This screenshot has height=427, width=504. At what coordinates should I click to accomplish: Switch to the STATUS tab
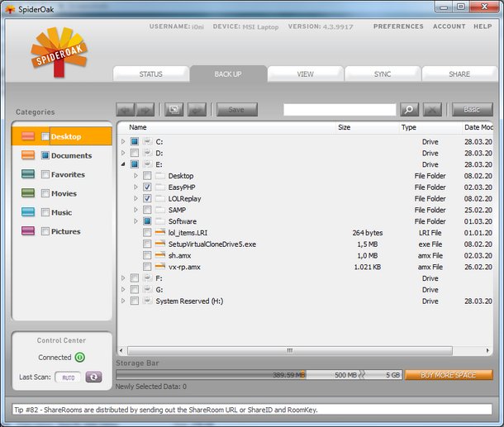(150, 74)
